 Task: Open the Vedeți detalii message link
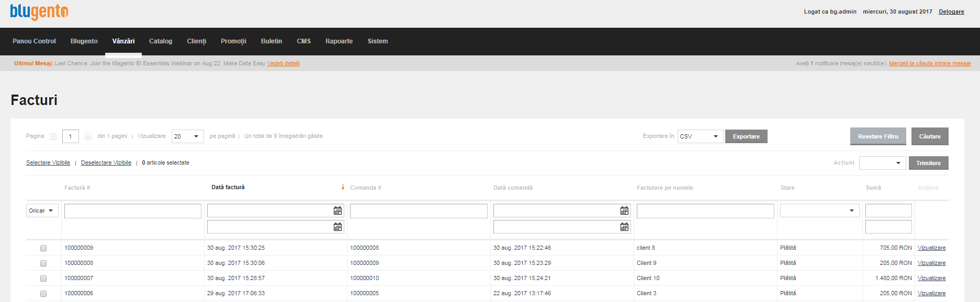tap(283, 64)
